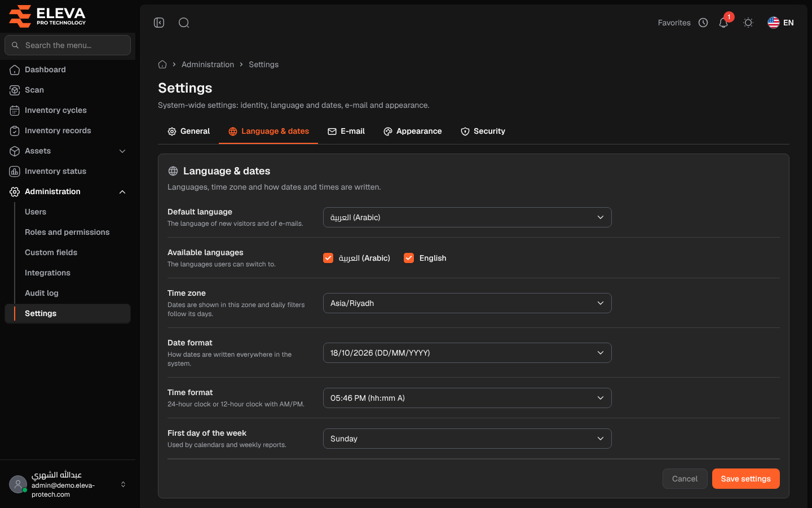Switch to the General tab
Screen dimensions: 812x508
click(x=188, y=131)
